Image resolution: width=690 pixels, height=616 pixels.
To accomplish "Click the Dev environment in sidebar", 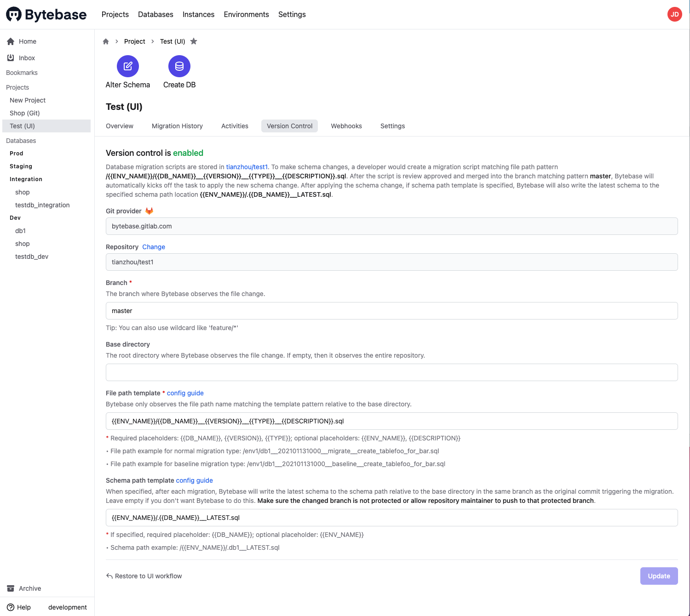I will coord(15,218).
